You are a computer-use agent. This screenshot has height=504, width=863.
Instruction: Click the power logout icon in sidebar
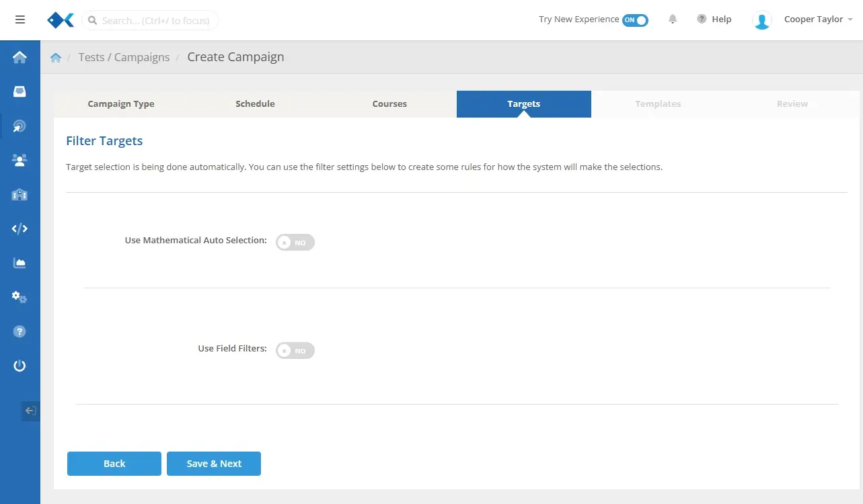click(20, 366)
